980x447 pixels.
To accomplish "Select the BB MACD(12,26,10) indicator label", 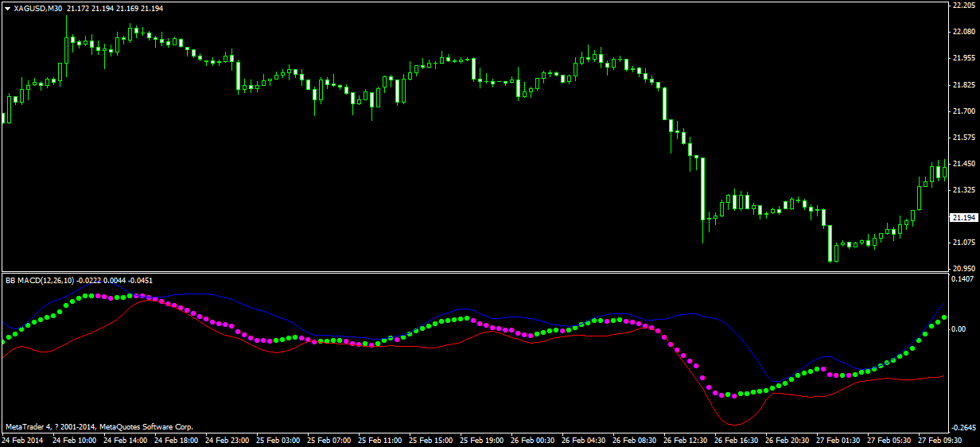I will tap(40, 280).
